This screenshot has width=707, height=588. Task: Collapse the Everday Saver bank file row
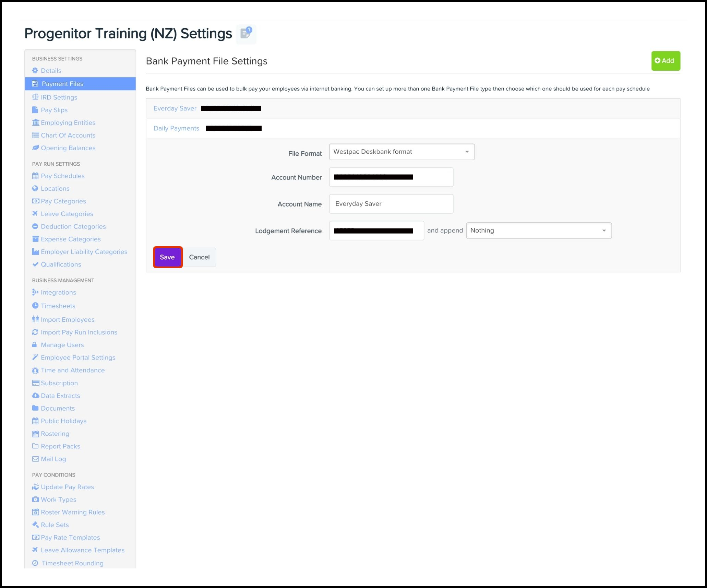(x=175, y=108)
